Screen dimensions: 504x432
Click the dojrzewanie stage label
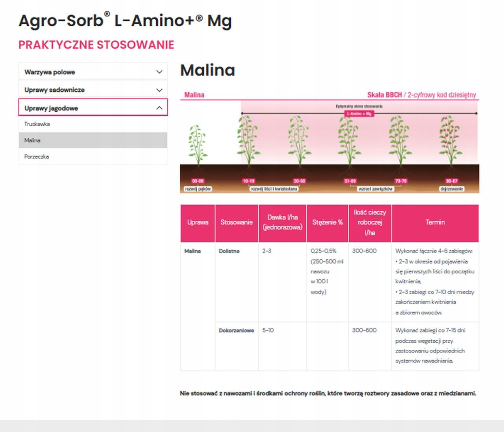(451, 189)
